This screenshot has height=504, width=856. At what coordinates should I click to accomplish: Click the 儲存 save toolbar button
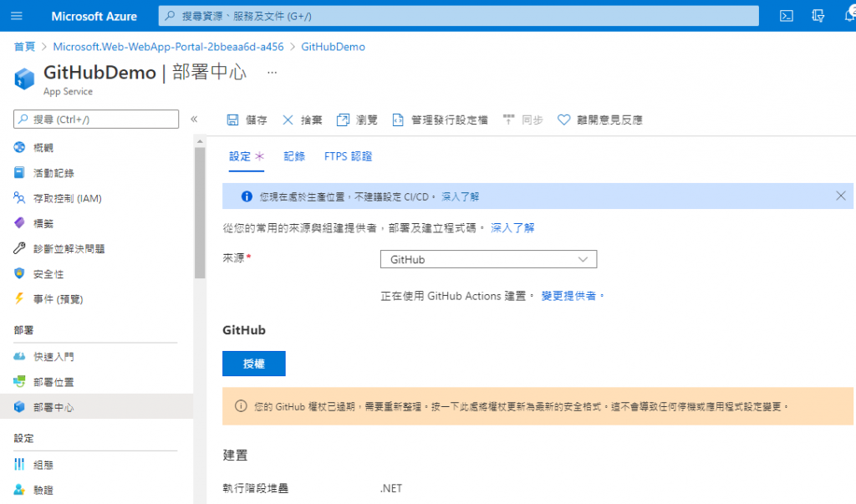pos(247,120)
